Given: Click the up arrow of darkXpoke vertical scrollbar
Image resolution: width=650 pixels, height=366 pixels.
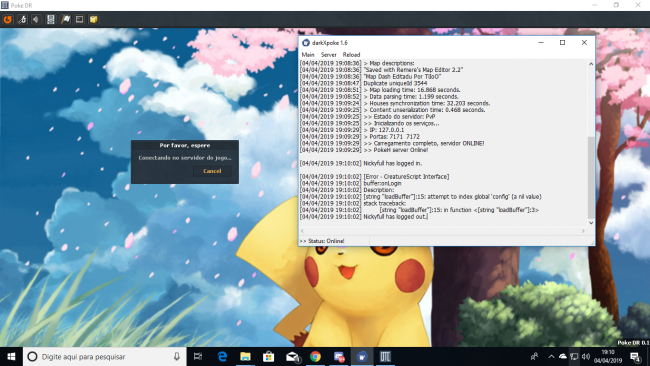Looking at the screenshot, I should (591, 64).
